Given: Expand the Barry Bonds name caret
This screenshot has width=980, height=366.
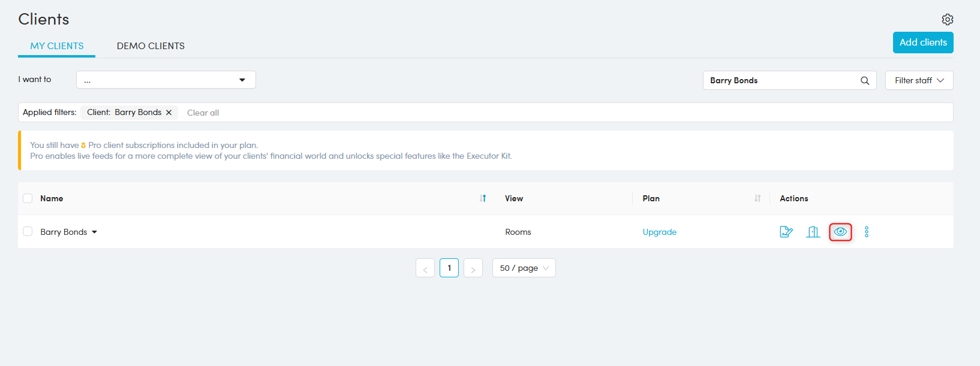Looking at the screenshot, I should (x=94, y=232).
